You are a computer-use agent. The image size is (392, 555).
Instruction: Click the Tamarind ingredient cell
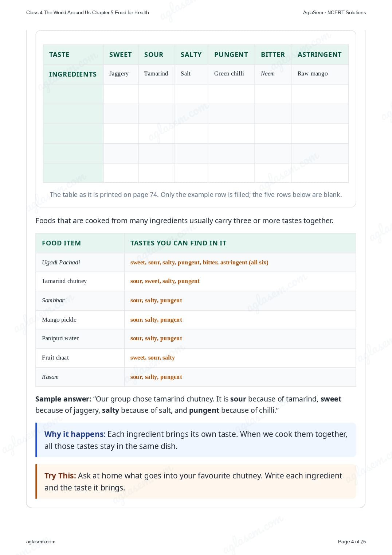(156, 74)
